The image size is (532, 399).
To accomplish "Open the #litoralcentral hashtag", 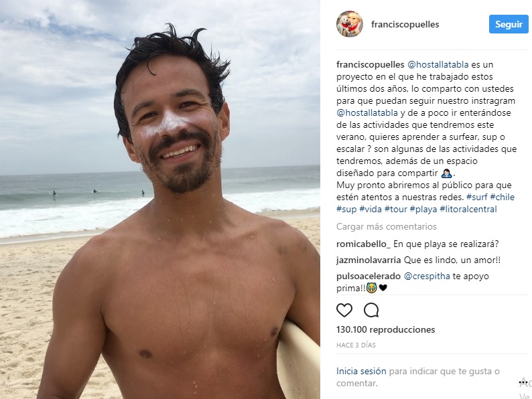I will tap(468, 209).
